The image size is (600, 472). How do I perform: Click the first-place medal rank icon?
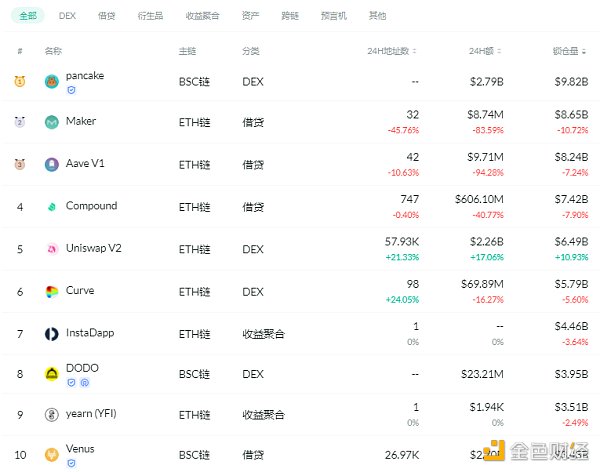click(x=19, y=81)
